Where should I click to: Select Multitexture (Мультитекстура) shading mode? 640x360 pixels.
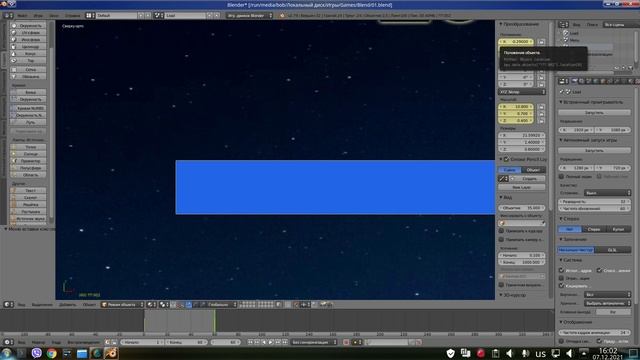coord(576,250)
